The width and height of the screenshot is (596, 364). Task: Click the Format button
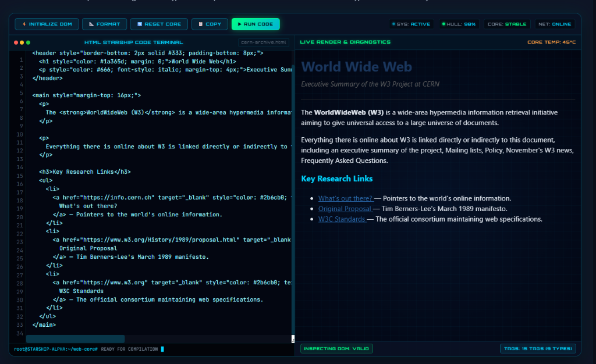pyautogui.click(x=105, y=24)
